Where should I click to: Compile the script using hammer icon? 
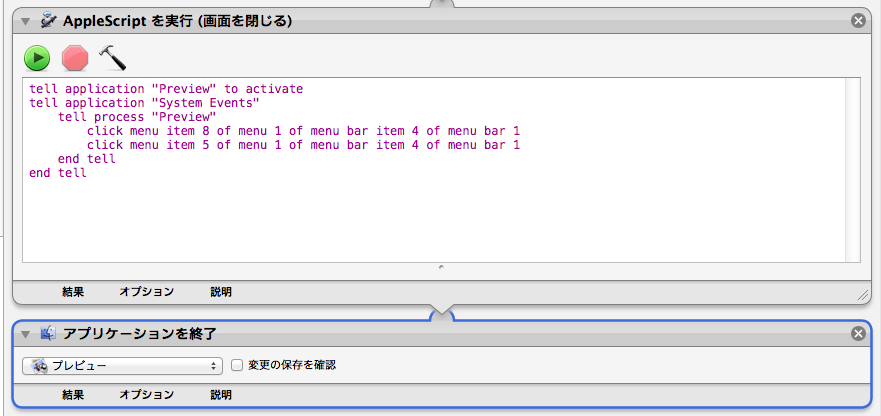click(112, 58)
